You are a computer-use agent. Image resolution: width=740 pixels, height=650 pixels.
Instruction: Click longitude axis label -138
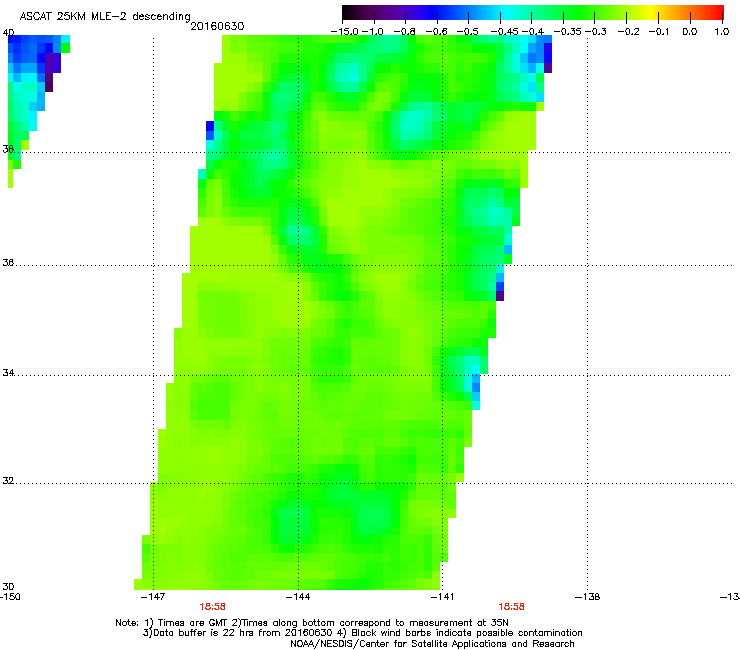point(588,597)
